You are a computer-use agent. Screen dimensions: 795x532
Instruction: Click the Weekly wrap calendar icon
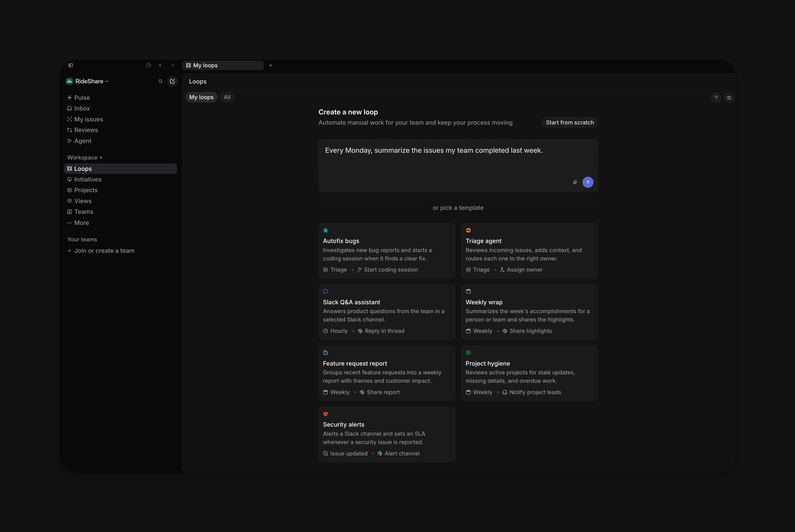coord(468,292)
